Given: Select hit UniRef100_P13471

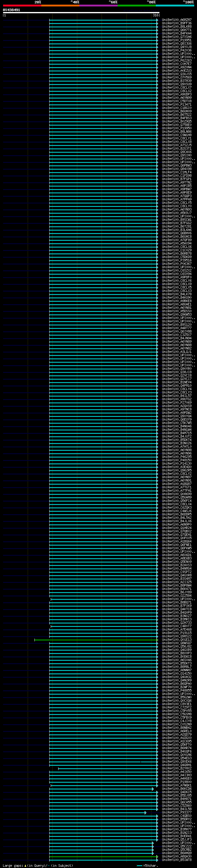Looking at the screenshot, I should 176,104.
